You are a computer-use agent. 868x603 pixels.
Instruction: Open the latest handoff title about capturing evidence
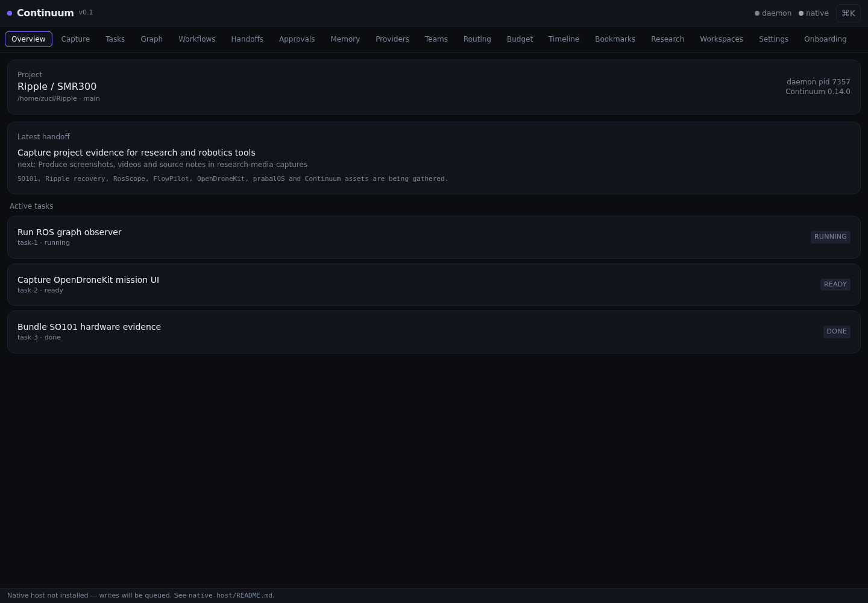(x=136, y=153)
